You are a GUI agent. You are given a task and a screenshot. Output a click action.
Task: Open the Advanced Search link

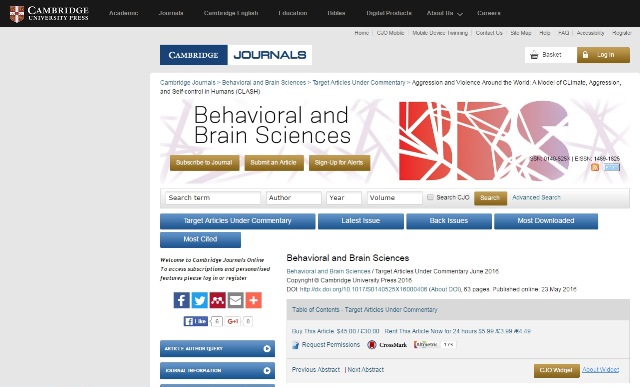(536, 198)
